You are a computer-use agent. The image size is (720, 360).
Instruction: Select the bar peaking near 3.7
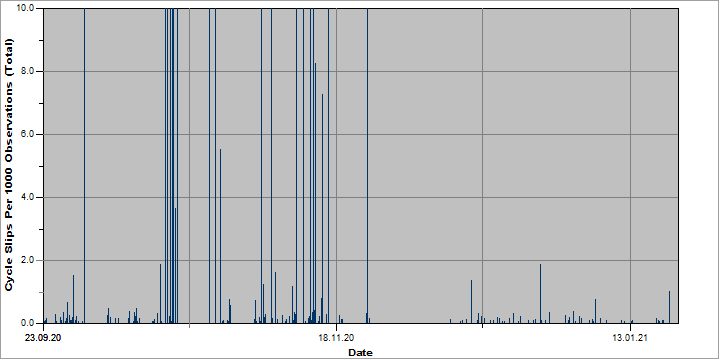[x=175, y=265]
